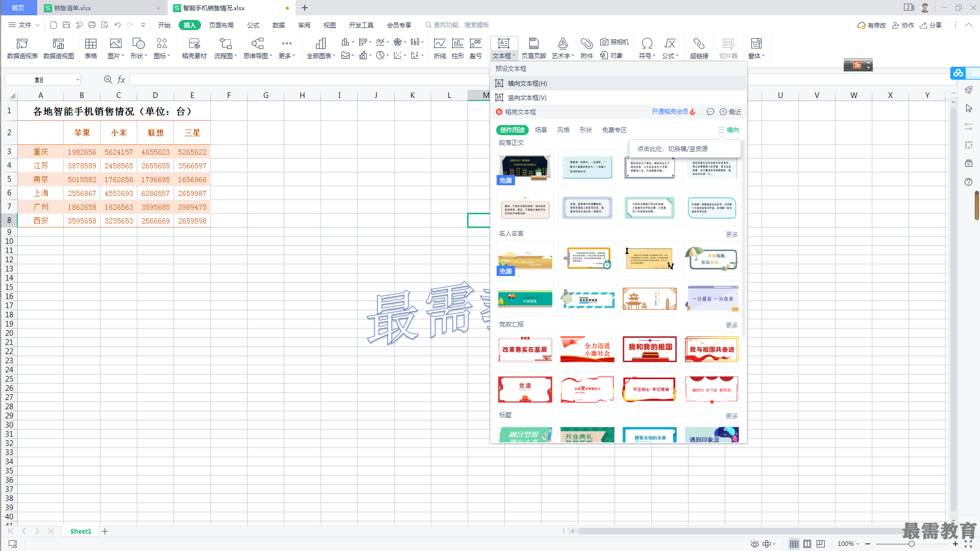The height and width of the screenshot is (551, 980).
Task: Switch to the 数据 ribbon tab
Action: 279,25
